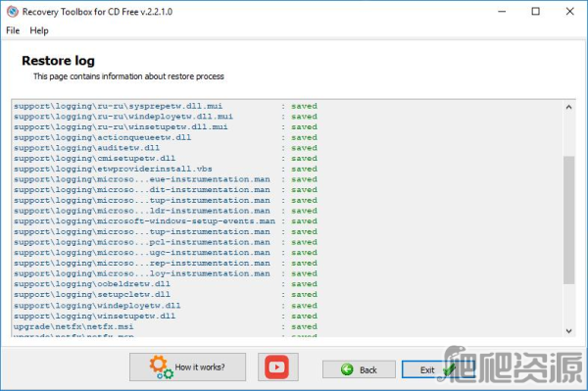The image size is (588, 391).
Task: Click the How it works? button
Action: [187, 367]
